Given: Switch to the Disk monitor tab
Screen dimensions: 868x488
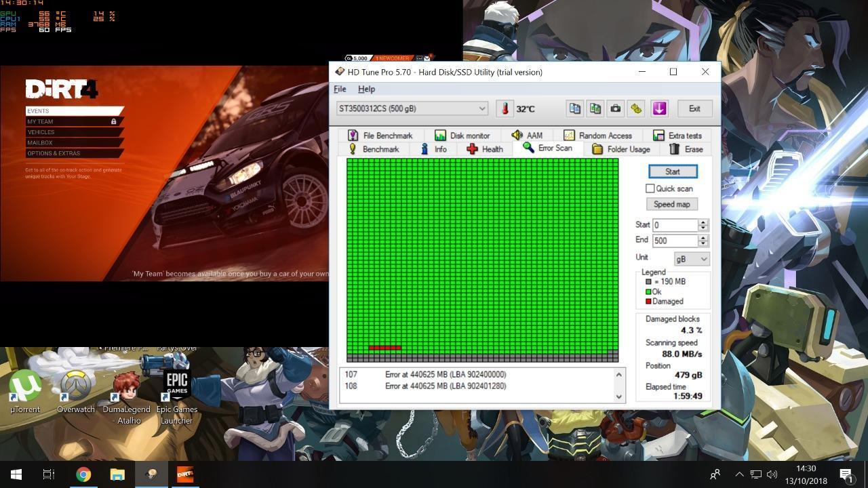Looking at the screenshot, I should pyautogui.click(x=462, y=136).
